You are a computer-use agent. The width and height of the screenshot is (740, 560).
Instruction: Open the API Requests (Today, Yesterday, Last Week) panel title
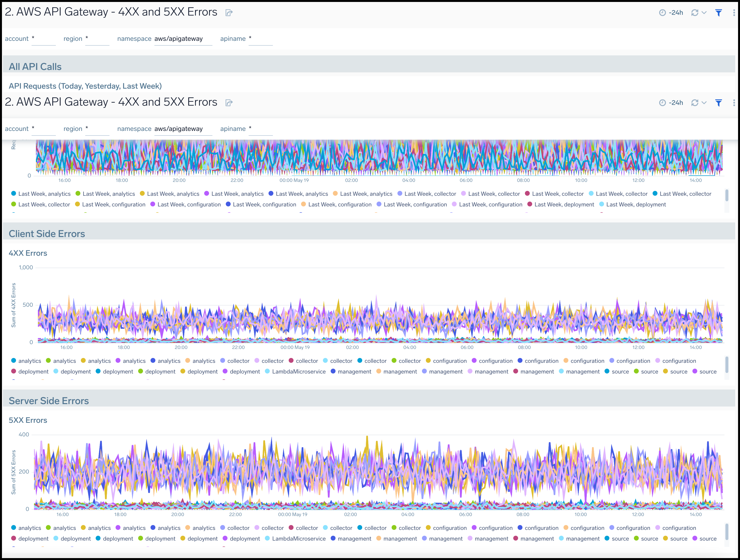pyautogui.click(x=85, y=86)
